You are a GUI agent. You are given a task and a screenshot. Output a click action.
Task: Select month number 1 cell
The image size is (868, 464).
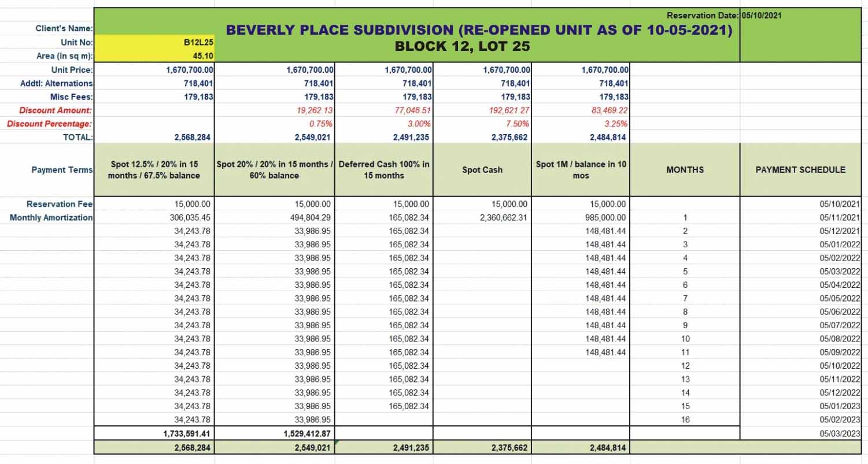(685, 218)
